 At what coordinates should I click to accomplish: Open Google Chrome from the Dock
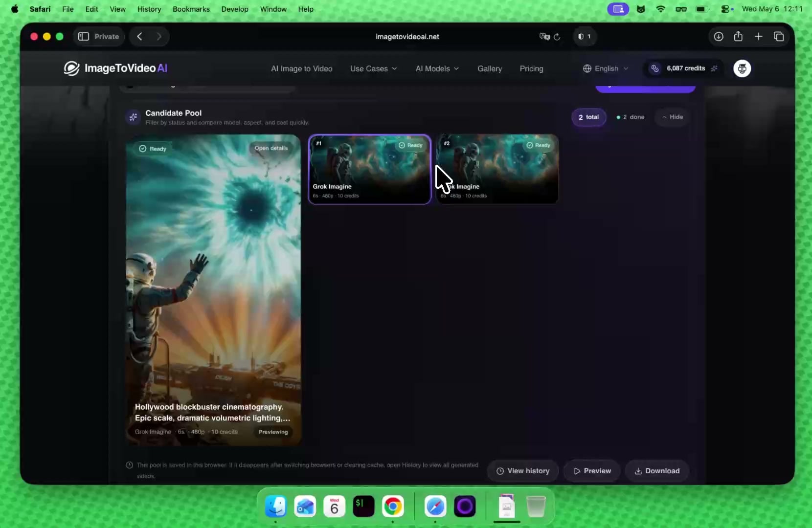coord(393,506)
